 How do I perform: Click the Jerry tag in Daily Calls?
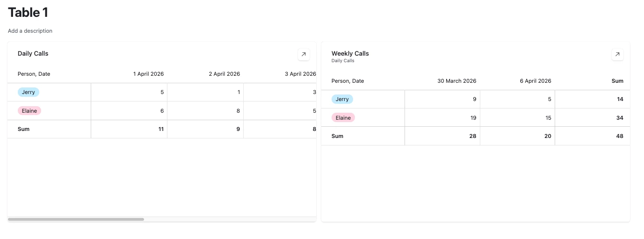(x=29, y=92)
